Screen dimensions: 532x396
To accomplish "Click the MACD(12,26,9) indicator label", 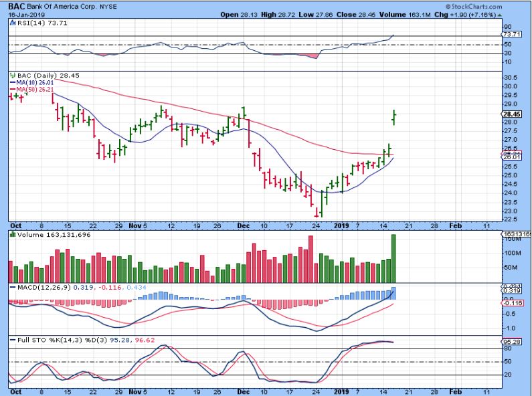I will (44, 287).
